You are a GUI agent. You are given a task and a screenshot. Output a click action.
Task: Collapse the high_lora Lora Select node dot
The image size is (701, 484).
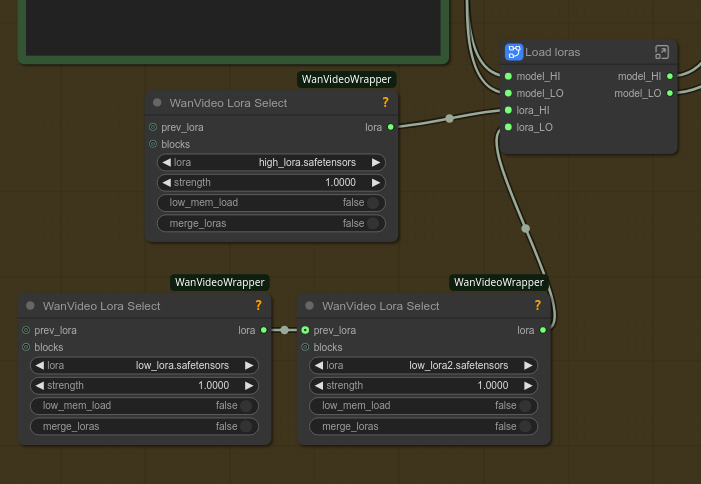click(157, 102)
